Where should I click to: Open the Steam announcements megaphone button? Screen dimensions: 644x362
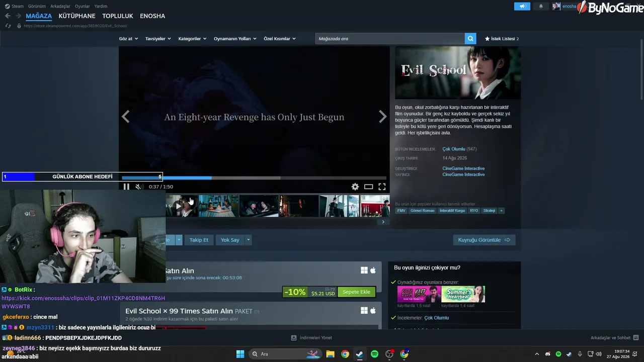click(x=522, y=7)
